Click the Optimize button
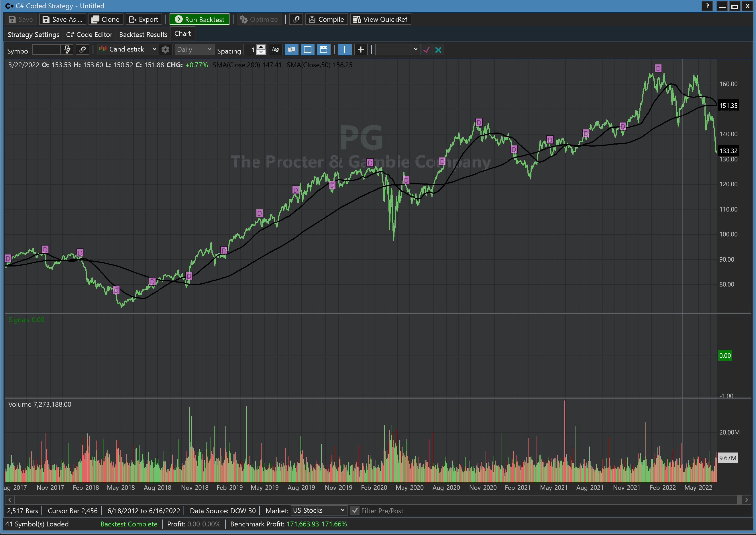Screen dimensions: 756x535 pyautogui.click(x=259, y=19)
